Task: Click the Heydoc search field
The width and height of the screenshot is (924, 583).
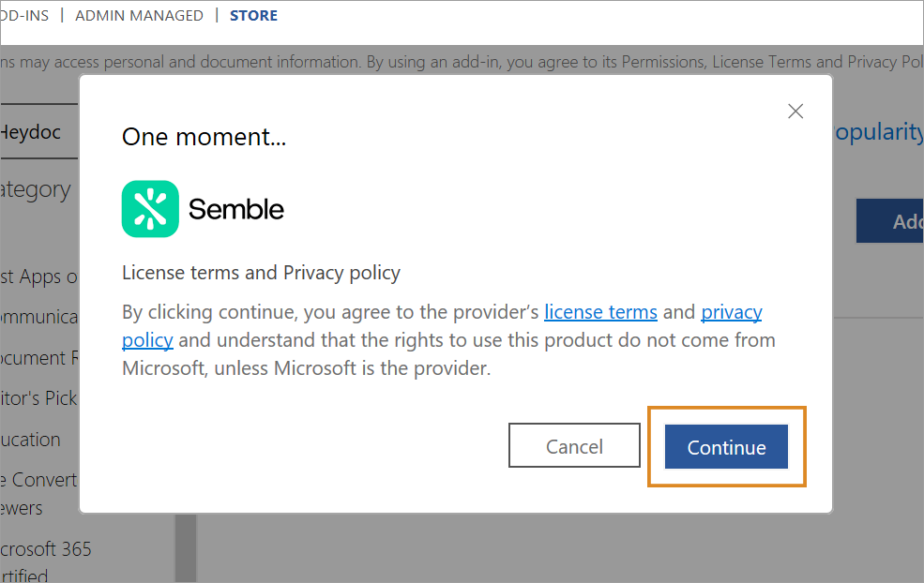Action: 38,131
